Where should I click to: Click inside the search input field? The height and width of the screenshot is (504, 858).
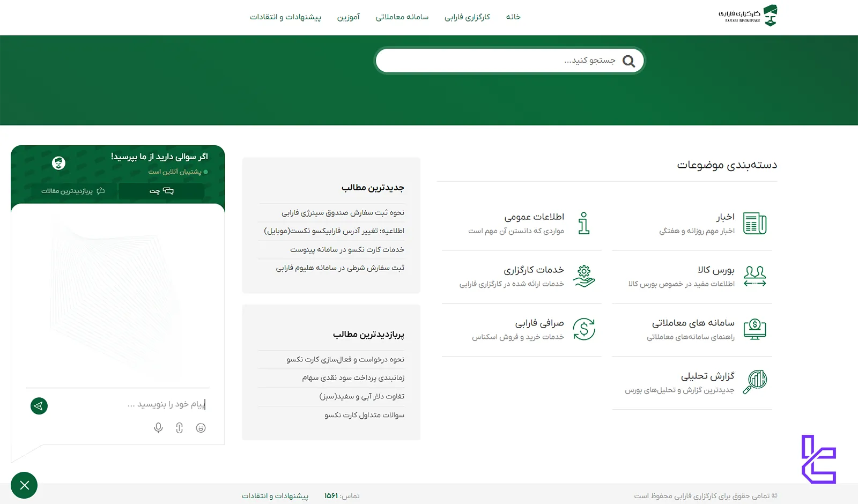(x=509, y=60)
